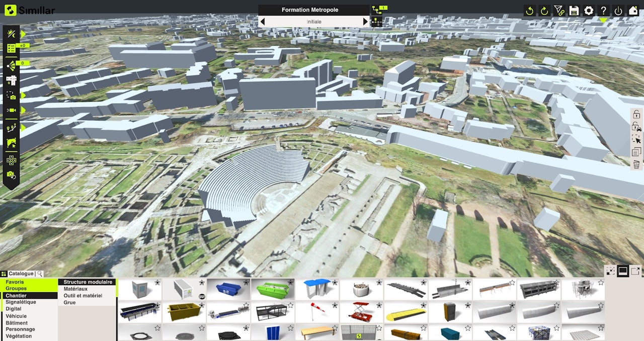
Task: Select the road crossing tool
Action: tap(11, 80)
